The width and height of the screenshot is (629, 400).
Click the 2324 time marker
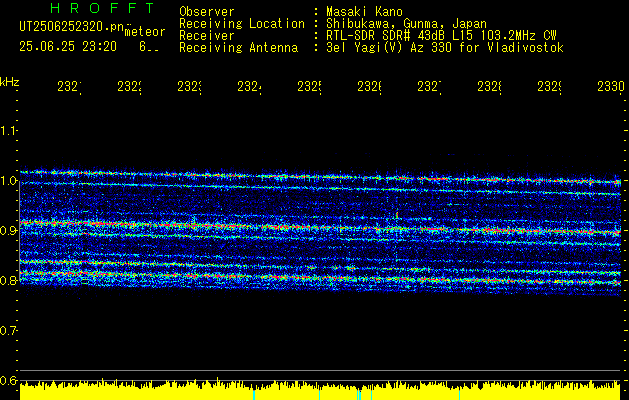249,86
